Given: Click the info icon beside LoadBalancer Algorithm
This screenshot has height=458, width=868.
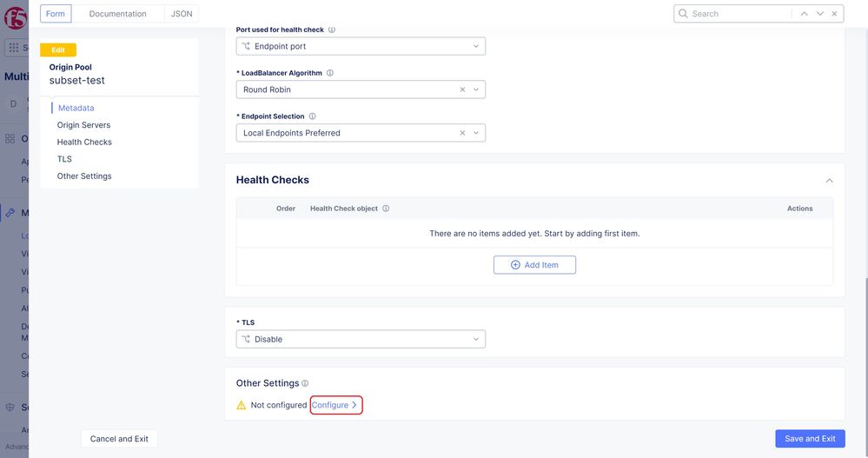Looking at the screenshot, I should click(330, 73).
